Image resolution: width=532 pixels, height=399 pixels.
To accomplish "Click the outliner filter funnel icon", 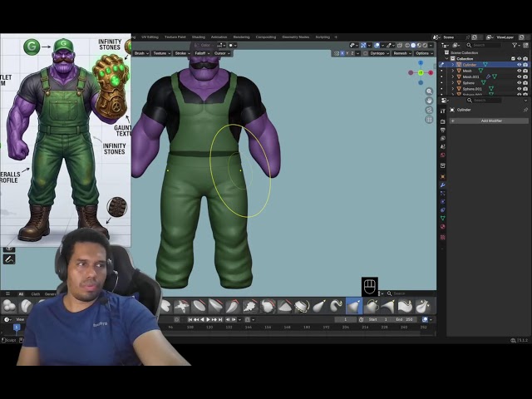I will (515, 45).
